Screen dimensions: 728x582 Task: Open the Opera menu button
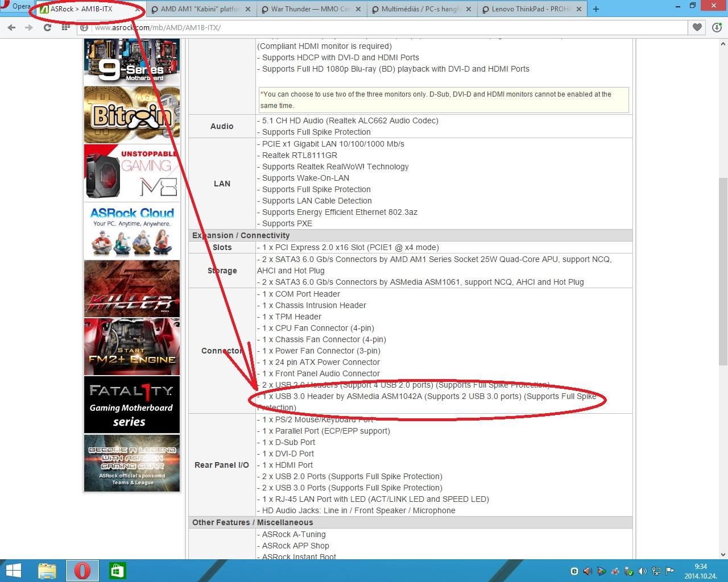point(16,7)
